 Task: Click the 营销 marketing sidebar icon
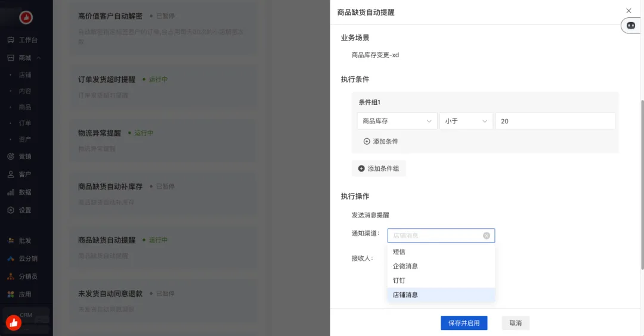pos(11,157)
